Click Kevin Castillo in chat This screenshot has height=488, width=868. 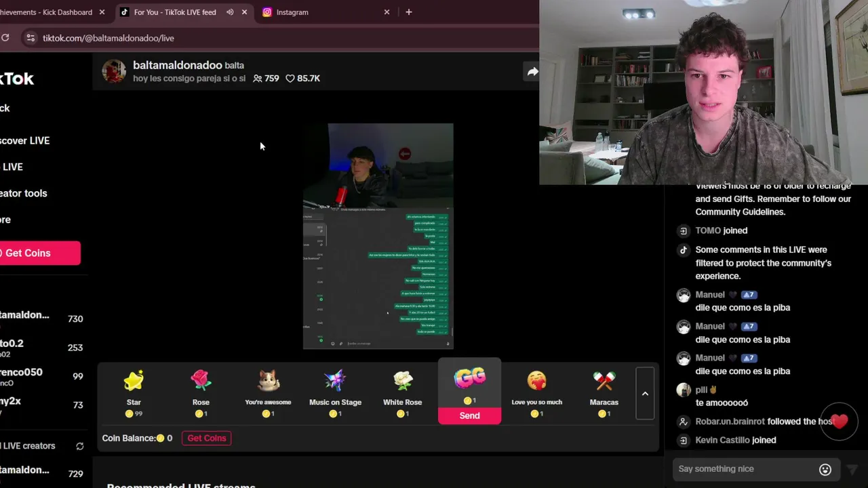click(722, 441)
